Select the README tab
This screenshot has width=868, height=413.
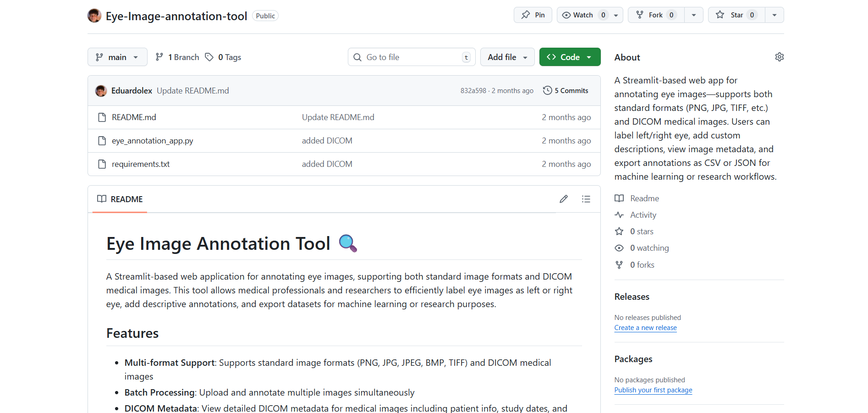[x=120, y=199]
